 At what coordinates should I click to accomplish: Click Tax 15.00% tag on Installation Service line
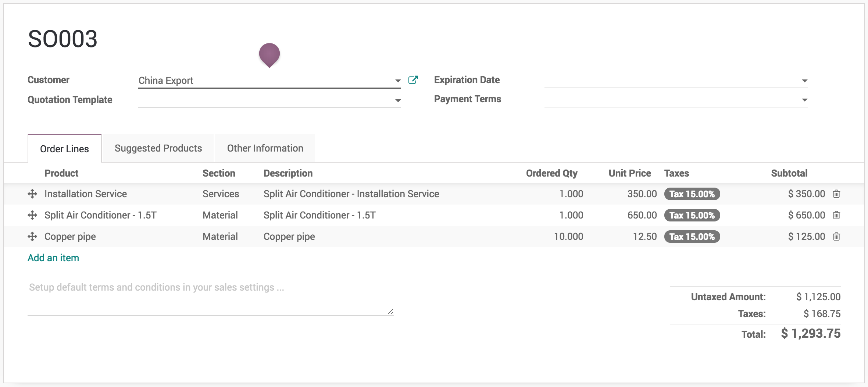click(692, 194)
